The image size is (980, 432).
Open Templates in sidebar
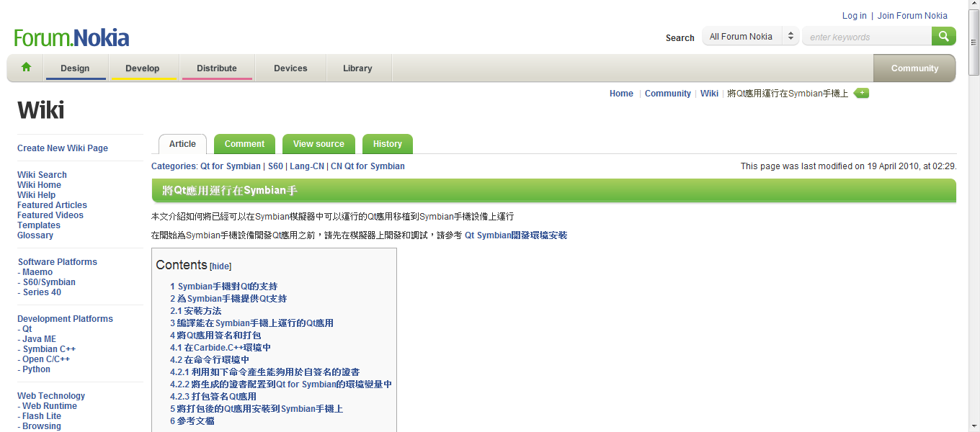point(39,225)
